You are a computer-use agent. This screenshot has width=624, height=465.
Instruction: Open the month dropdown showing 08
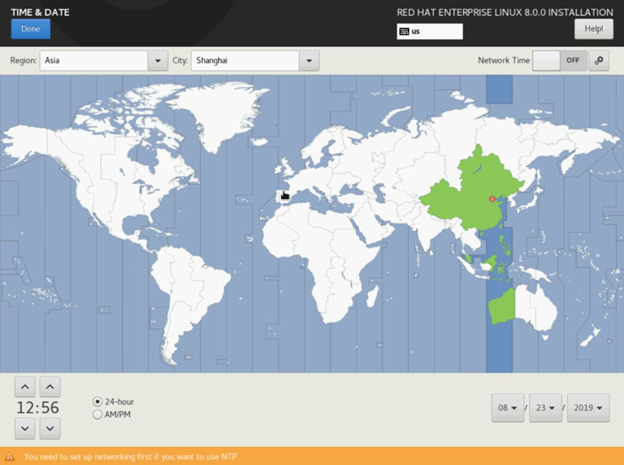click(x=508, y=408)
